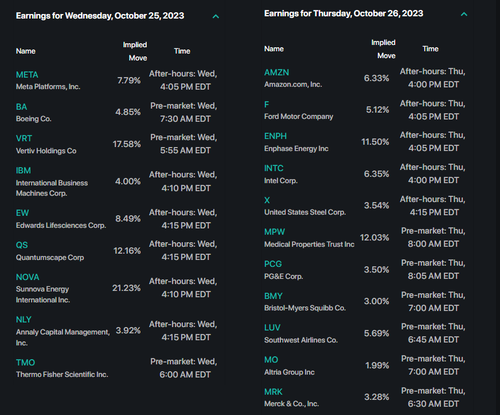Open the F ticker link for Ford

coord(267,104)
